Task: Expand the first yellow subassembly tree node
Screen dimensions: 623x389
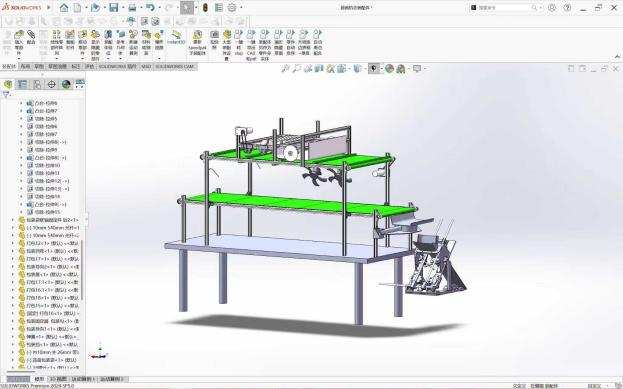Action: 13,220
